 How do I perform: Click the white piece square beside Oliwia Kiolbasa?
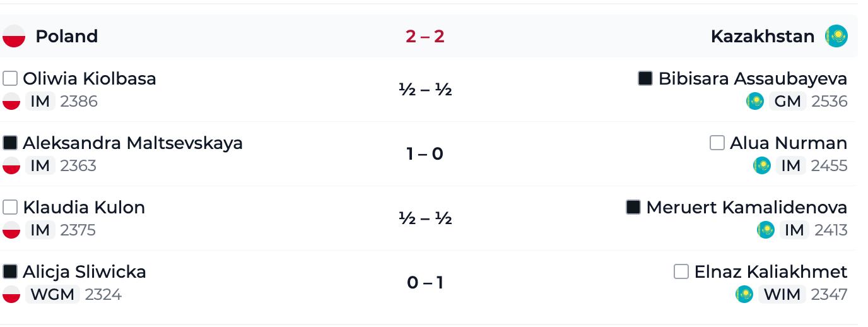tap(10, 78)
